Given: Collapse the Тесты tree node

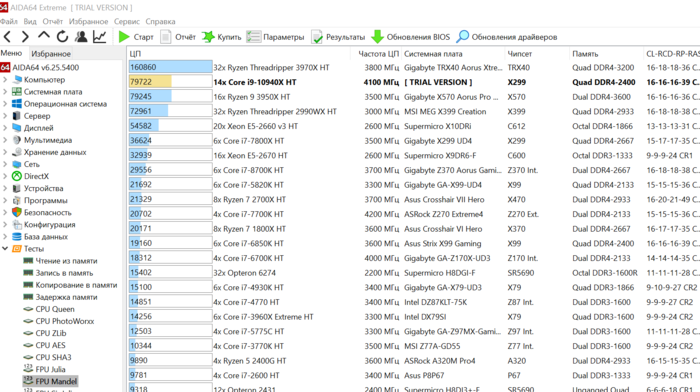Looking at the screenshot, I should click(x=5, y=248).
